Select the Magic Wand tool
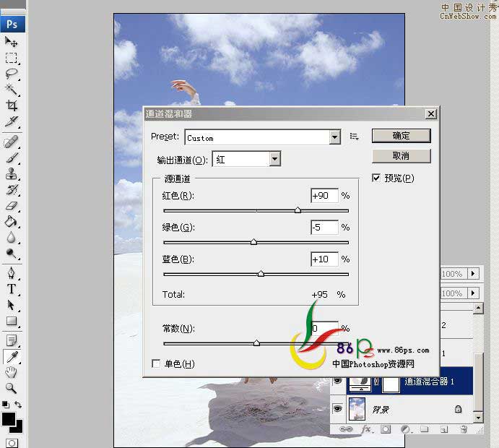499x448 pixels. (x=12, y=90)
